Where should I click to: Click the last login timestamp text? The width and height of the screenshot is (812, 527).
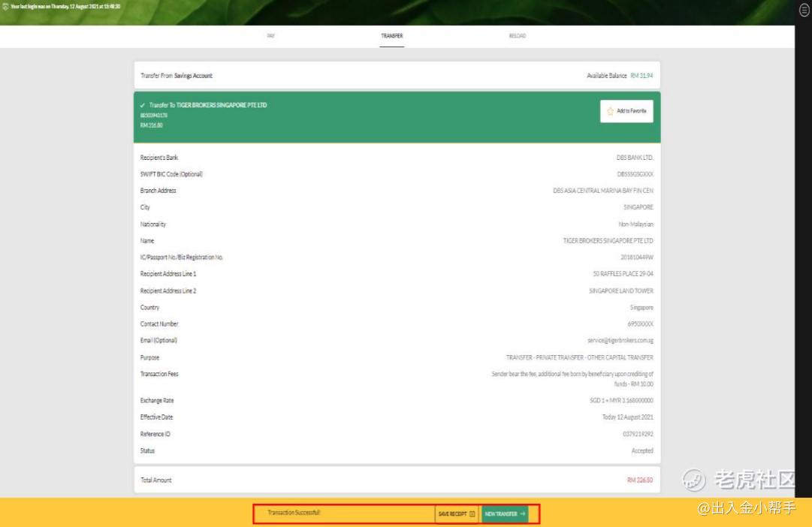point(66,7)
